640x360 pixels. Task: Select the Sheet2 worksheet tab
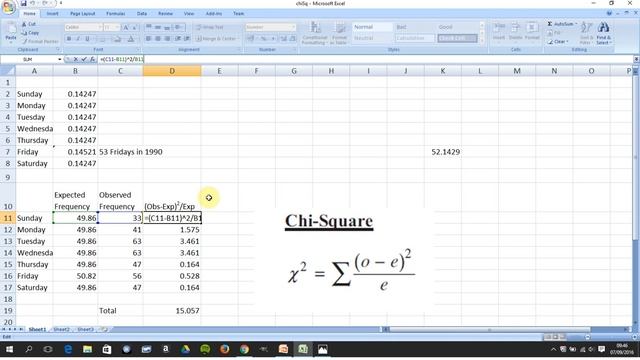(x=61, y=329)
